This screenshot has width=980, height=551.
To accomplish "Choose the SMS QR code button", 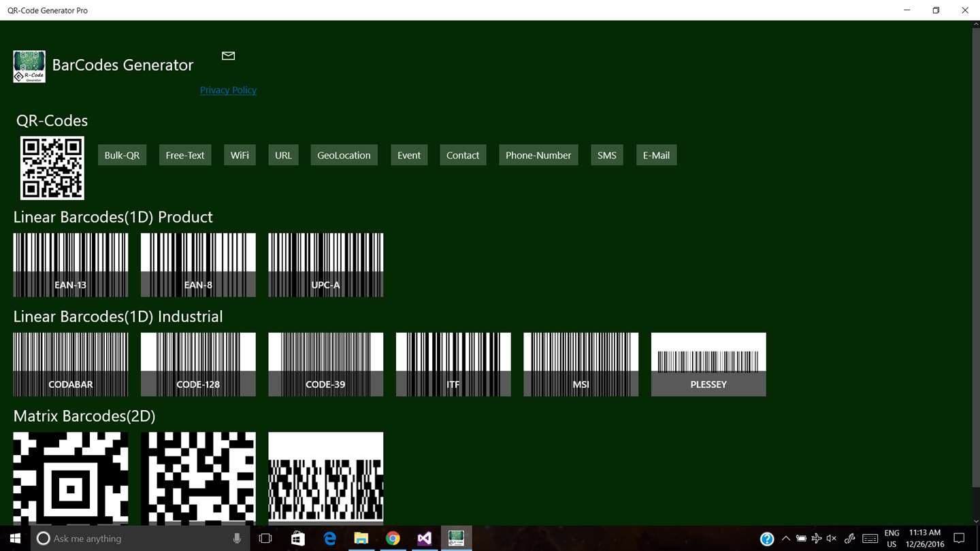I will (x=607, y=155).
